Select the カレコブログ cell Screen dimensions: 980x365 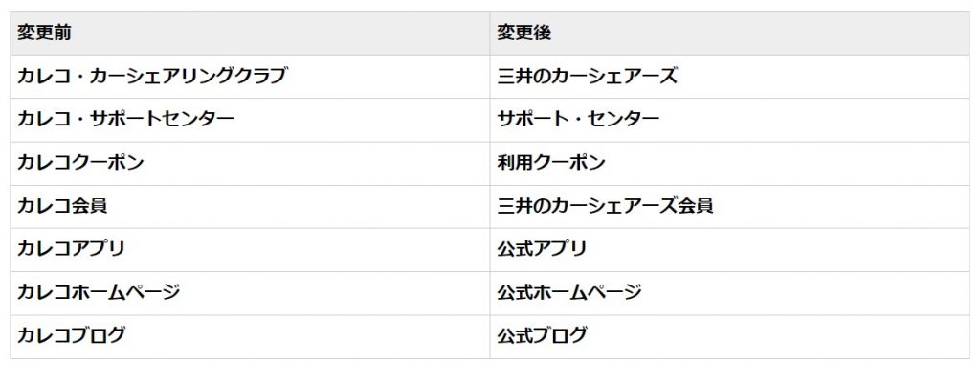[250, 336]
